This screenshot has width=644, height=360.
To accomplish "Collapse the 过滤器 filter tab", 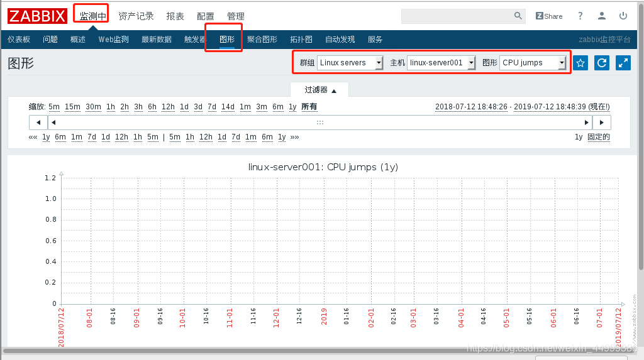I will [320, 90].
